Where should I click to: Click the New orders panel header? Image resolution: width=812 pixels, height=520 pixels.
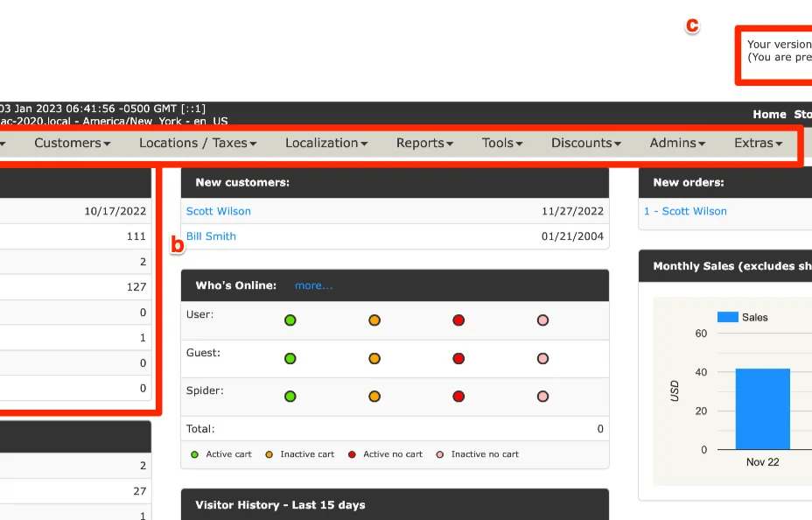(x=725, y=182)
